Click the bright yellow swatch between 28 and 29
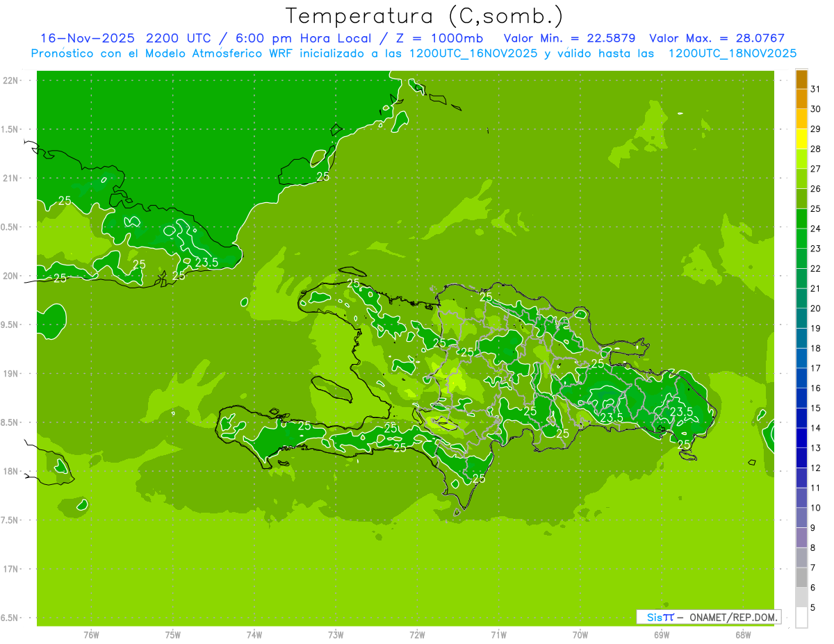This screenshot has width=834, height=644. (801, 139)
